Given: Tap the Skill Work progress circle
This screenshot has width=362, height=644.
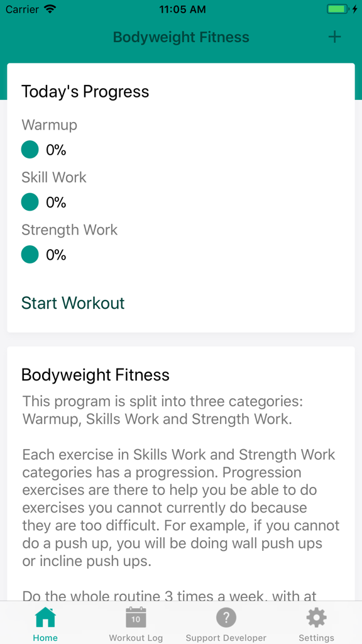Looking at the screenshot, I should coord(30,202).
